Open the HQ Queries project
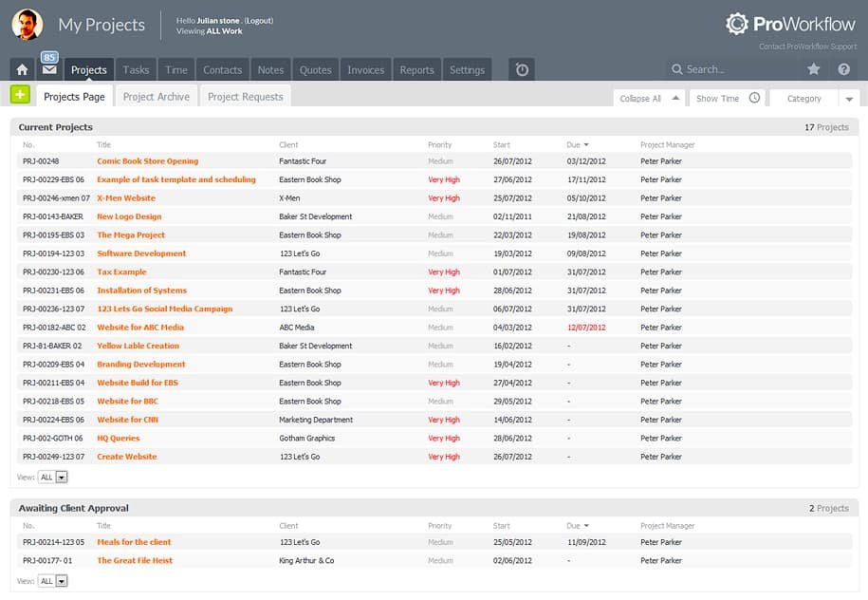Screen dimensions: 868x600 pyautogui.click(x=119, y=439)
